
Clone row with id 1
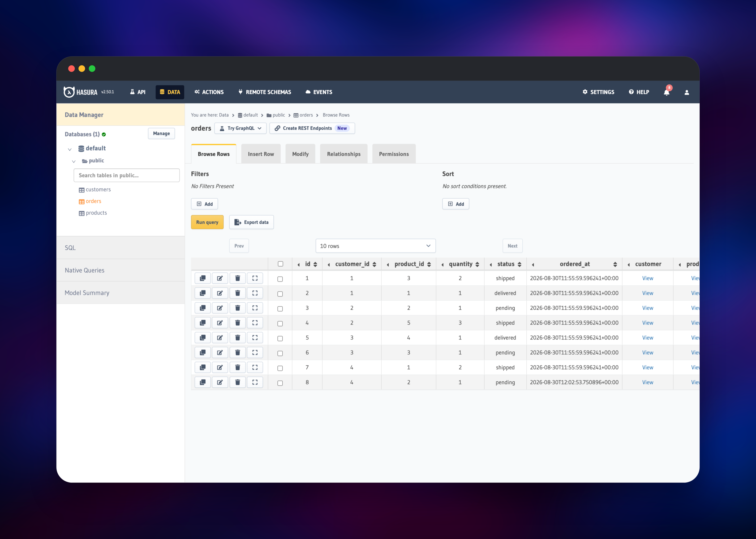click(x=202, y=278)
